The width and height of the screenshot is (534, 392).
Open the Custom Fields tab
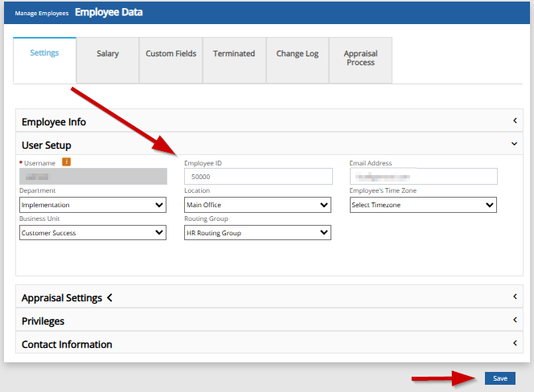(170, 54)
